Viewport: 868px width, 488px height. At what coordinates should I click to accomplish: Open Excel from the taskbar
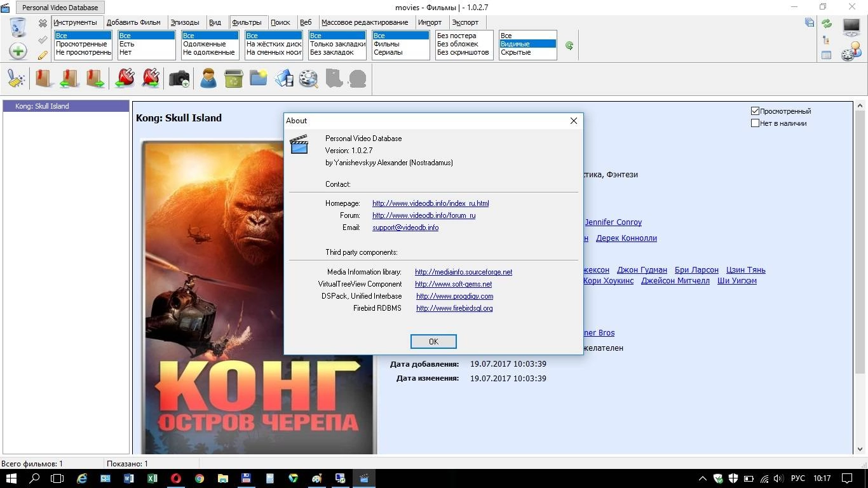[x=153, y=478]
